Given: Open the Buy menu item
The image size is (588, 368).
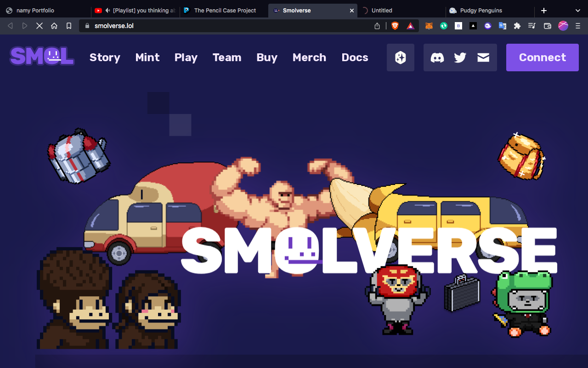Looking at the screenshot, I should tap(267, 57).
